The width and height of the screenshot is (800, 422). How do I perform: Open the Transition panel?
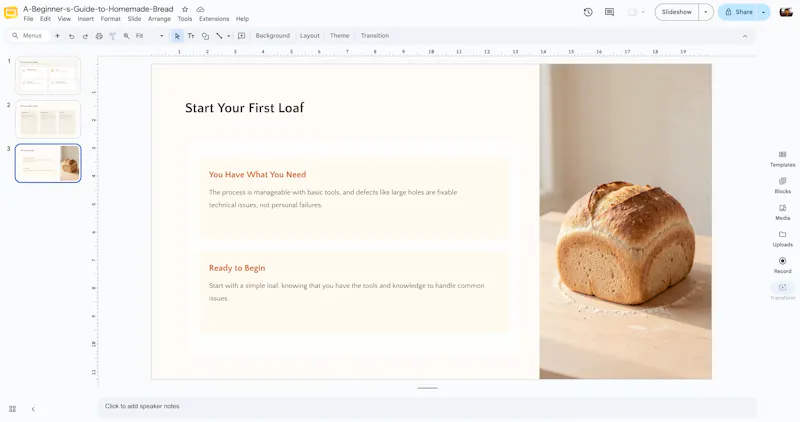tap(374, 36)
